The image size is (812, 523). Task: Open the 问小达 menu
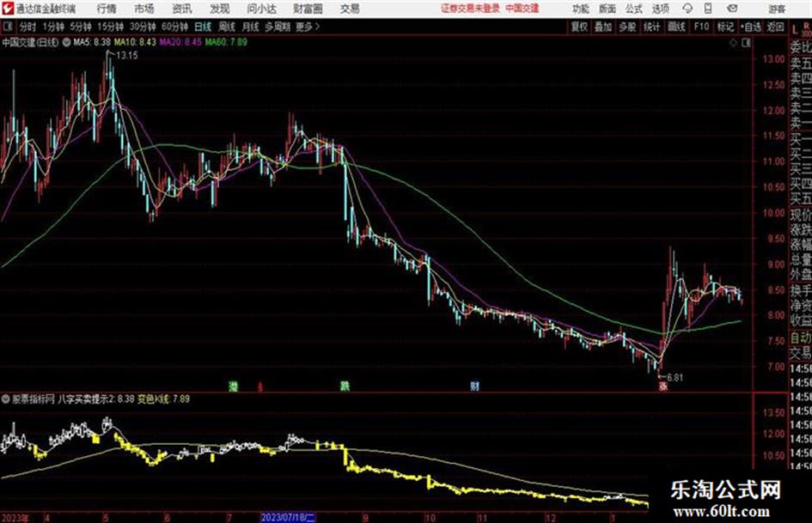tap(262, 9)
